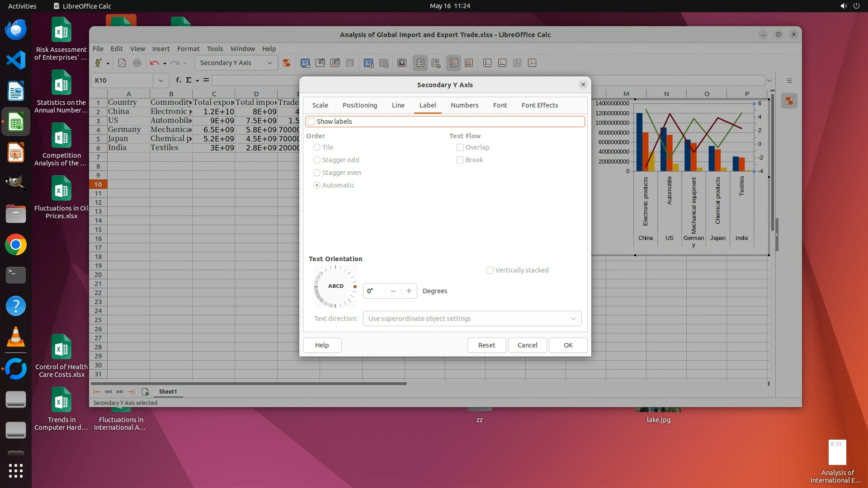The height and width of the screenshot is (488, 868).
Task: Switch to the Scale tab
Action: coord(320,105)
